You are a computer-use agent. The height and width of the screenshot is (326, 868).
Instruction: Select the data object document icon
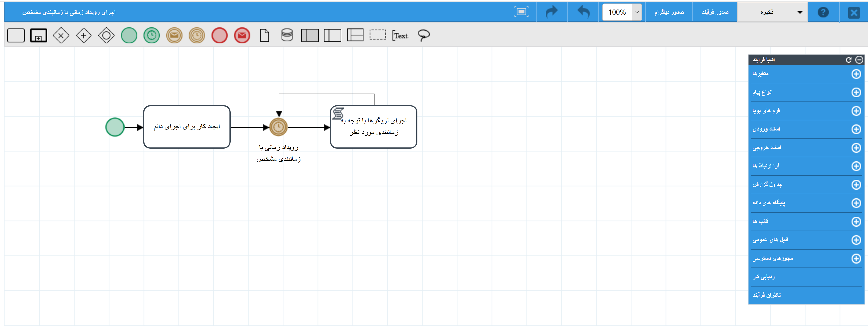[265, 35]
